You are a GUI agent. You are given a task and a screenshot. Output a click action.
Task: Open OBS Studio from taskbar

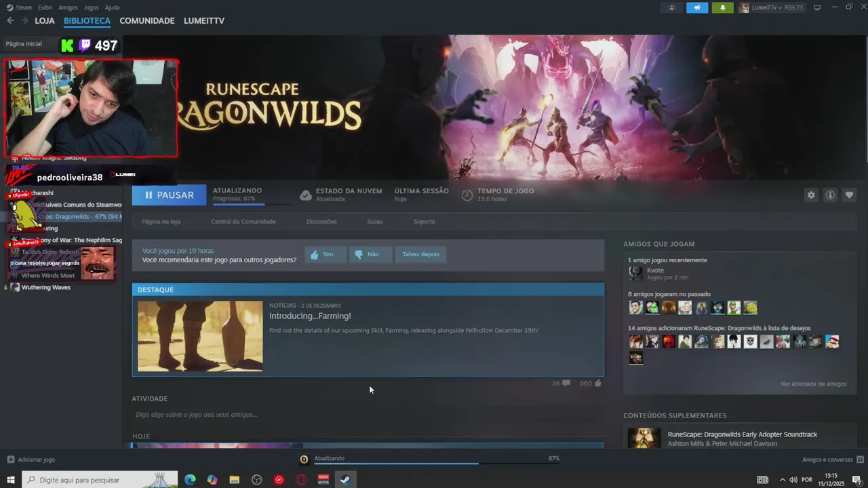[257, 480]
